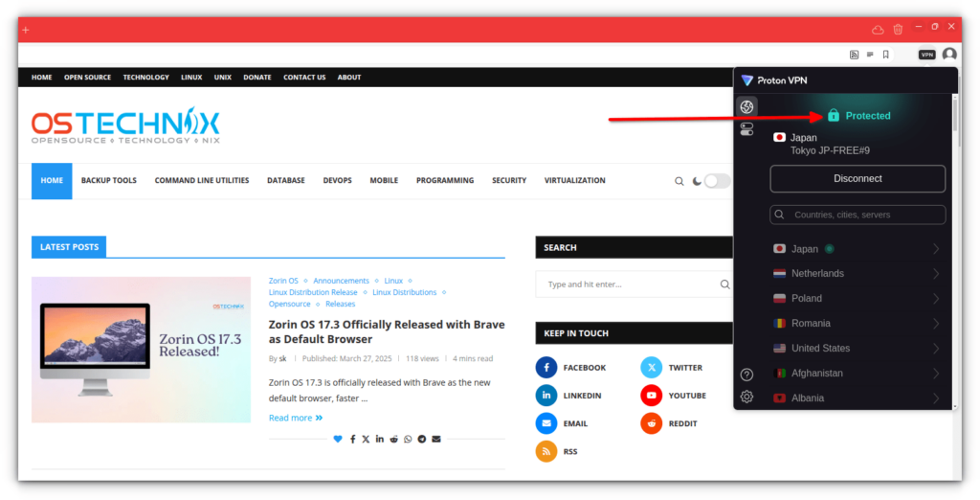Screen dimensions: 980x500
Task: Open DONATE in top menu
Action: coord(256,78)
